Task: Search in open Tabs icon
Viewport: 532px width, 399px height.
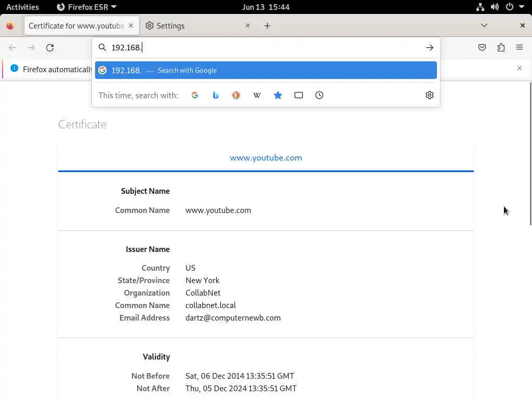Action: pos(299,96)
